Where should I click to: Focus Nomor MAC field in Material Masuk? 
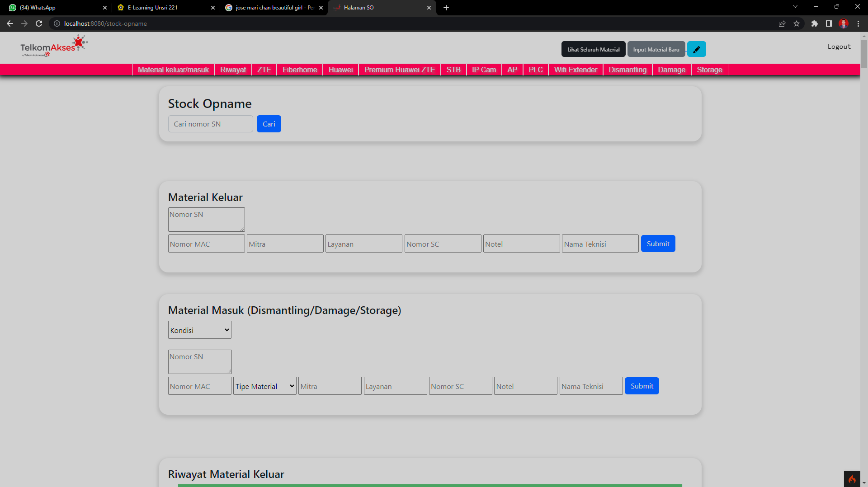click(x=200, y=386)
